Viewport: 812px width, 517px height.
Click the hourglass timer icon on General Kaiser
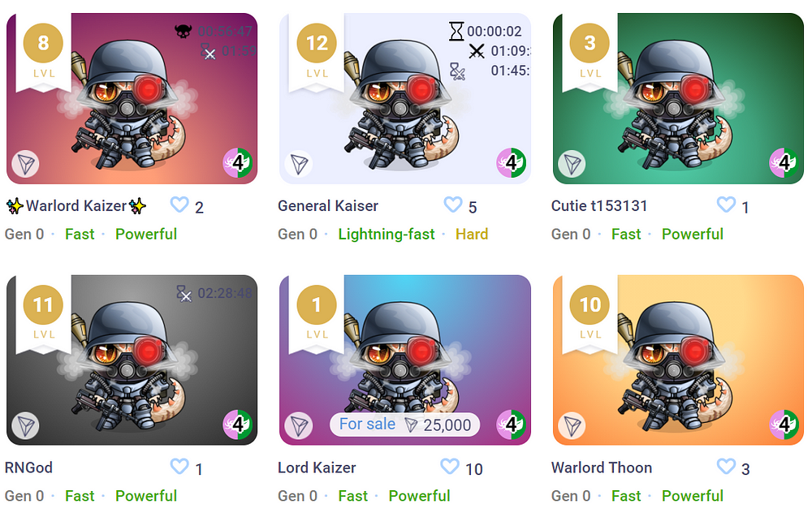click(x=456, y=32)
